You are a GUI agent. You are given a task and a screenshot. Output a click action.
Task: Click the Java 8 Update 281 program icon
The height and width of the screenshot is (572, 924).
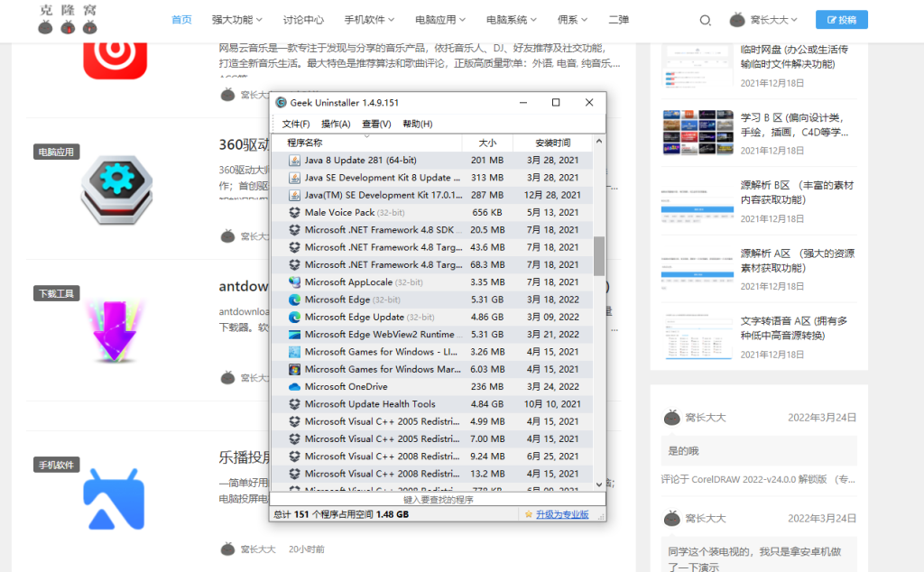(294, 161)
